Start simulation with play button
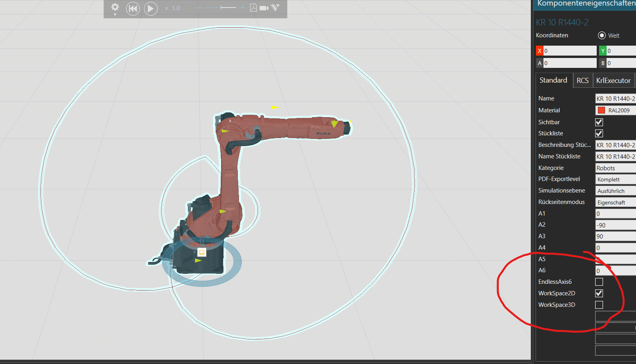The image size is (636, 364). tap(150, 8)
